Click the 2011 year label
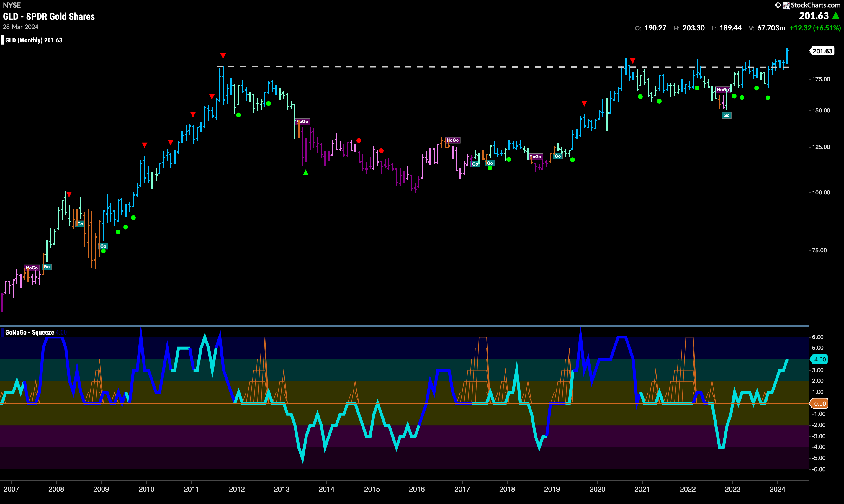844x504 pixels. 191,489
